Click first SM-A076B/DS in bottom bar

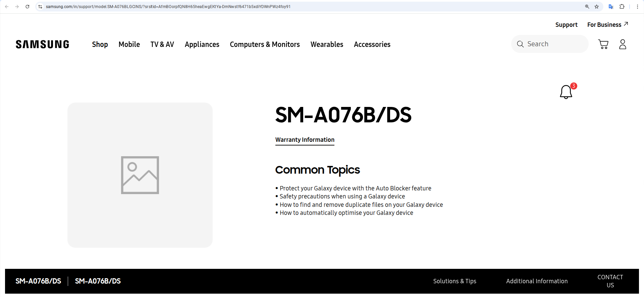coord(38,281)
